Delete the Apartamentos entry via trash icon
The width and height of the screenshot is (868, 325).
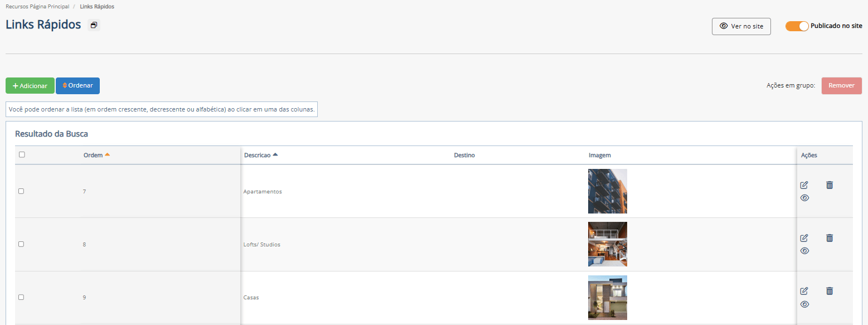click(x=830, y=185)
